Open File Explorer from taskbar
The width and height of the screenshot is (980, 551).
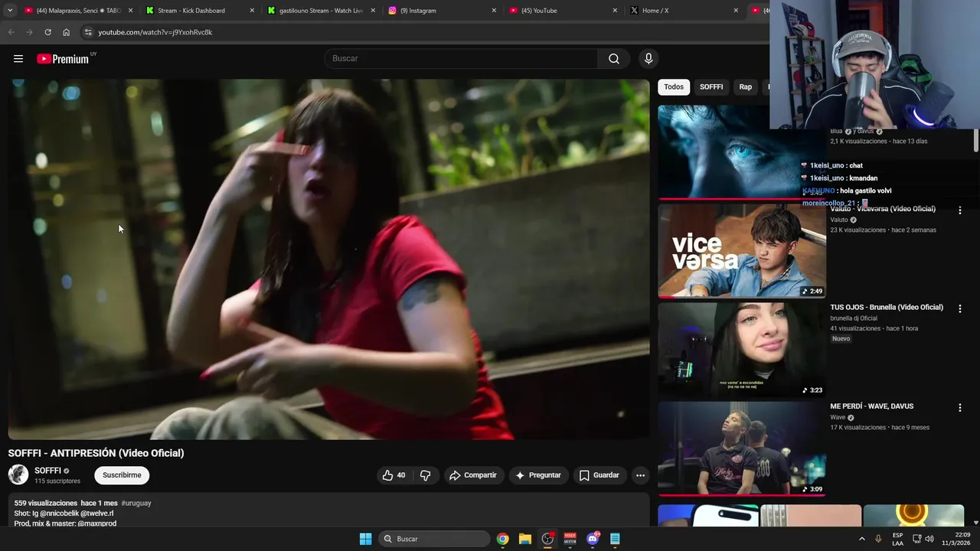coord(525,539)
